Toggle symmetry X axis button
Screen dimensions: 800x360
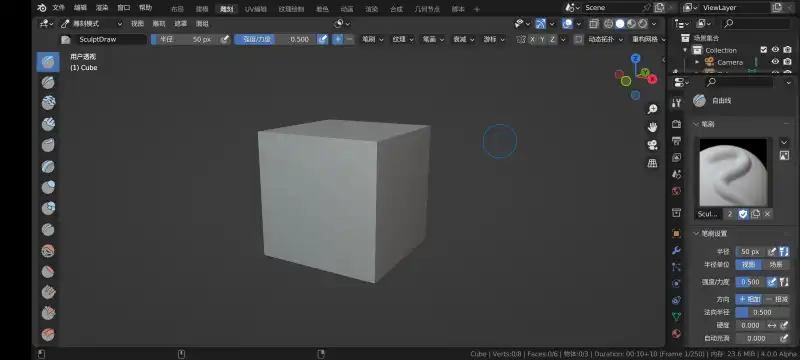click(x=533, y=39)
